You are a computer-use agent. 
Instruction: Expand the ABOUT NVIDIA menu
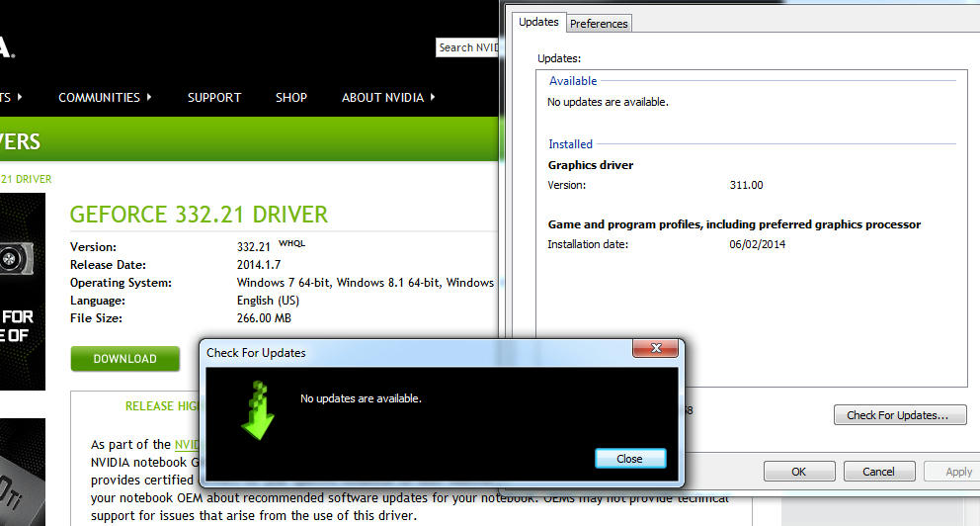click(x=388, y=97)
